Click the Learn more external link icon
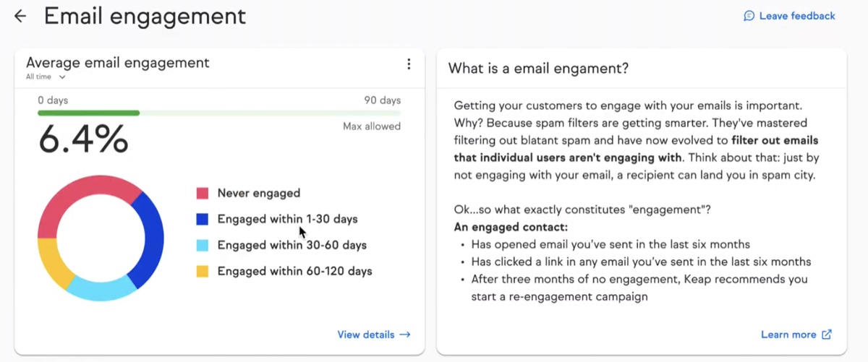Screen dimensions: 868x362 click(x=827, y=335)
